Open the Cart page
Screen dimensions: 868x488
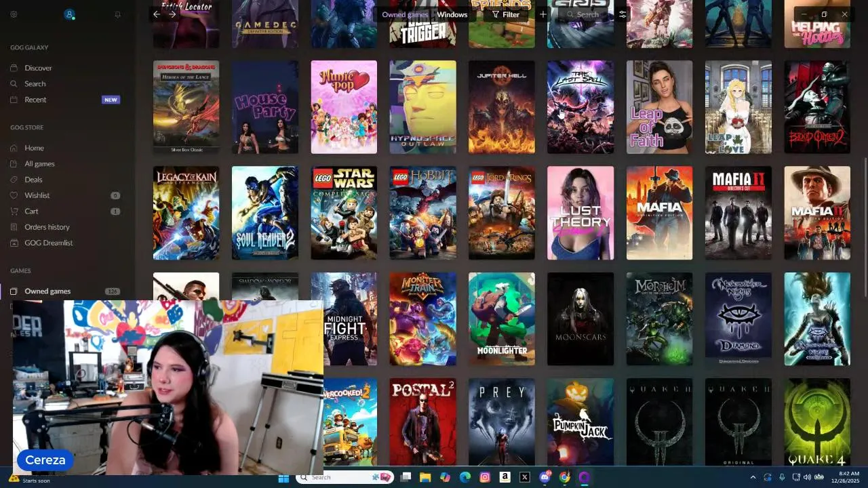(31, 211)
